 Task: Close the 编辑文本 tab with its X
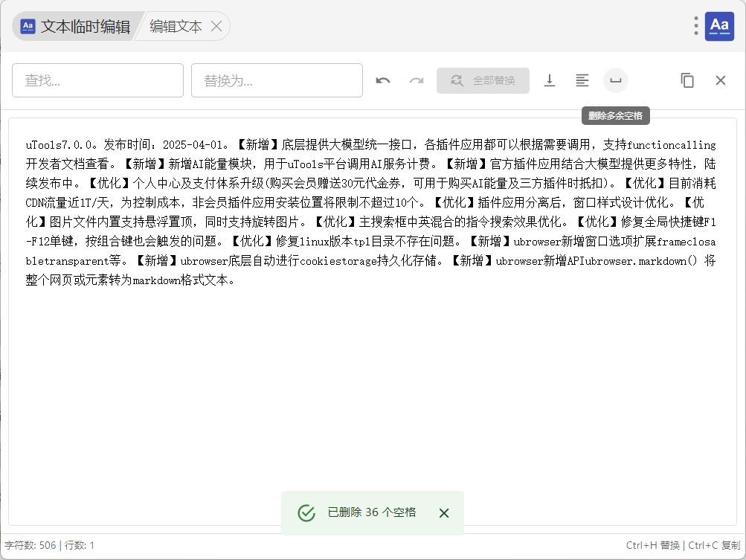(216, 27)
